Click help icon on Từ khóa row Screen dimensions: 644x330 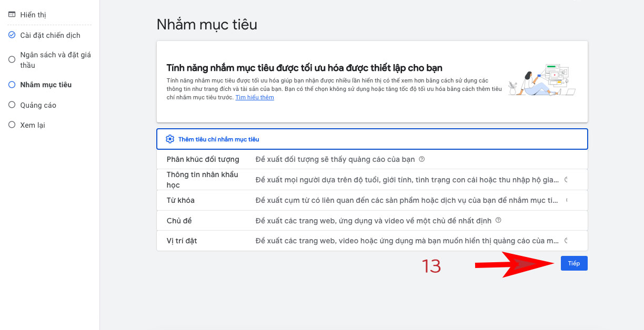(567, 200)
